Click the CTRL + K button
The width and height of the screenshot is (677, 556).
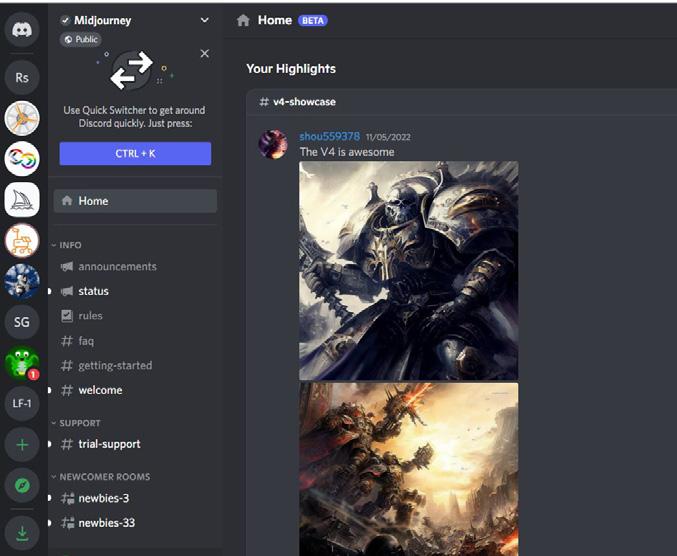[135, 154]
